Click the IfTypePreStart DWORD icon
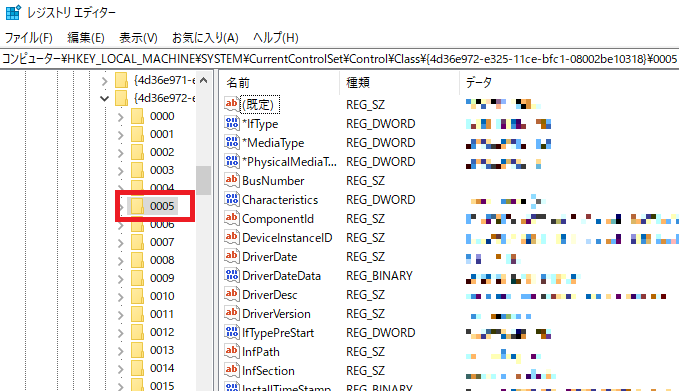This screenshot has width=679, height=391. click(x=232, y=333)
